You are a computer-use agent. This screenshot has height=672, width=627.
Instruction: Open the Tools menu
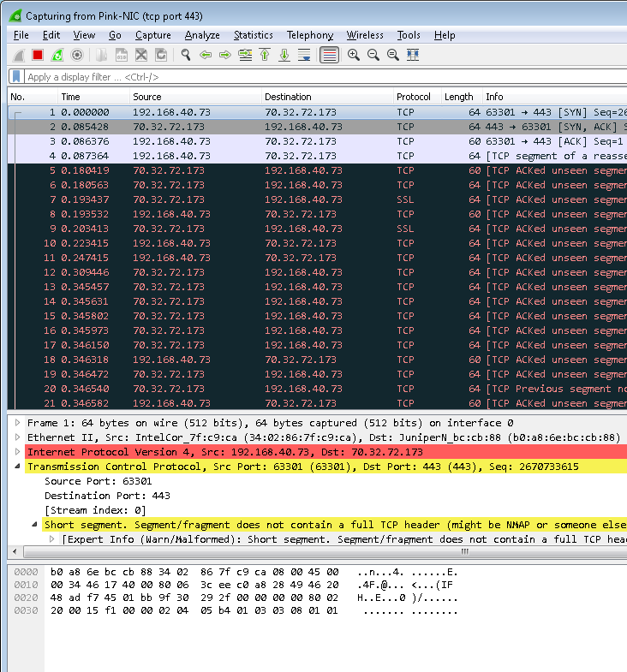[x=409, y=35]
